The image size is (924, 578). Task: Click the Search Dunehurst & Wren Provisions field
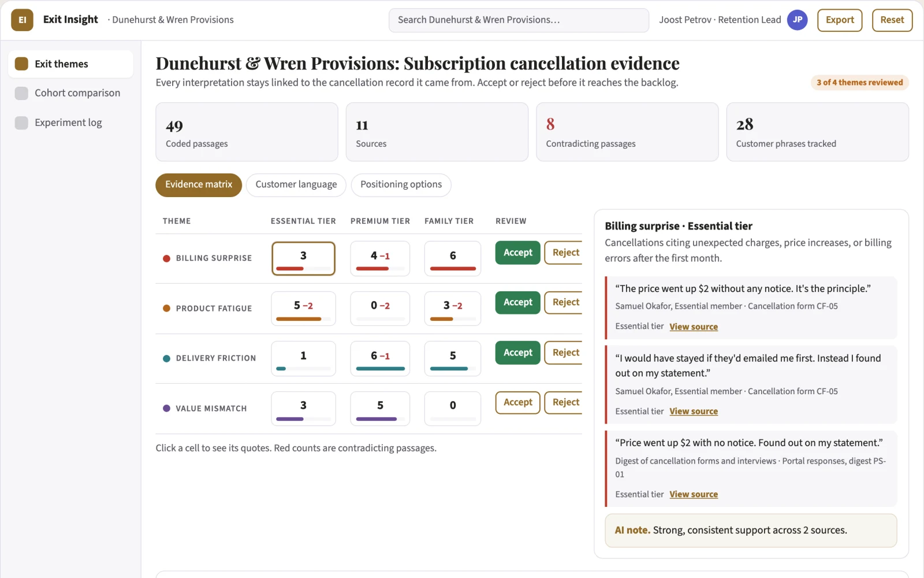pyautogui.click(x=519, y=20)
